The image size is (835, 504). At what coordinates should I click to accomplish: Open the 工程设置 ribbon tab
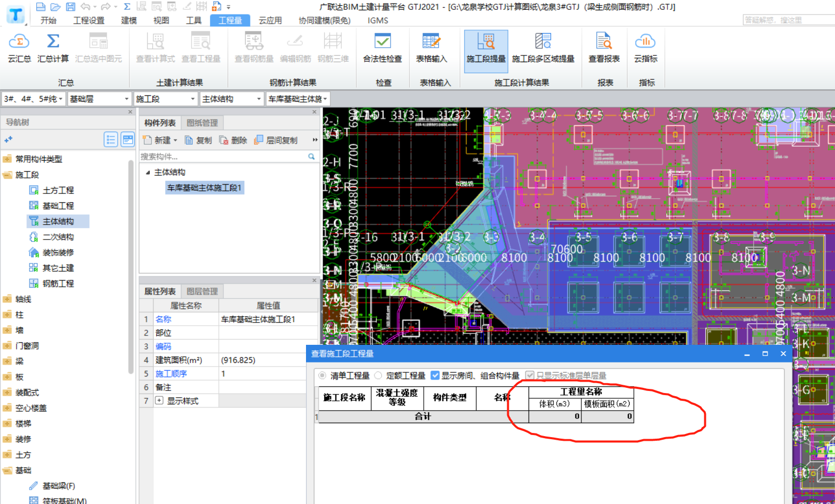pyautogui.click(x=89, y=20)
